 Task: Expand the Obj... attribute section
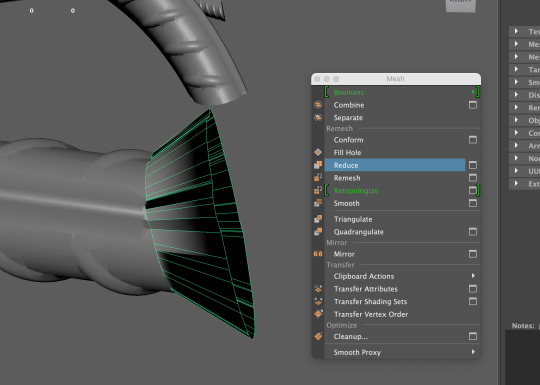tap(516, 120)
